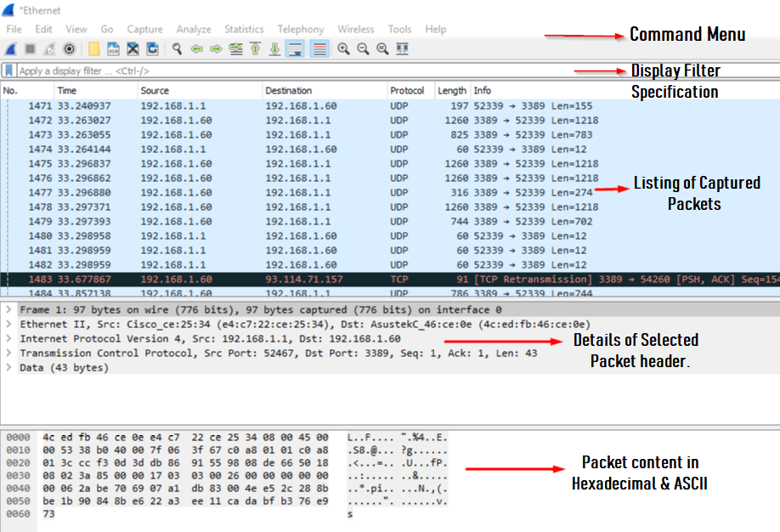The image size is (780, 532).
Task: Toggle auto-scroll during live capture
Action: [295, 49]
